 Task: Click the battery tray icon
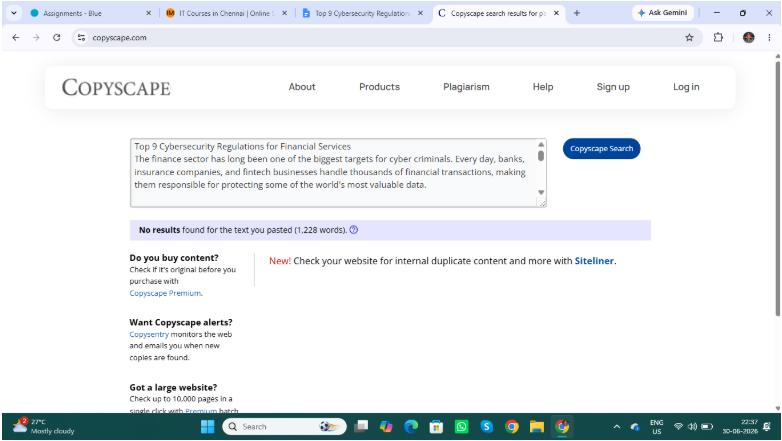pos(707,427)
